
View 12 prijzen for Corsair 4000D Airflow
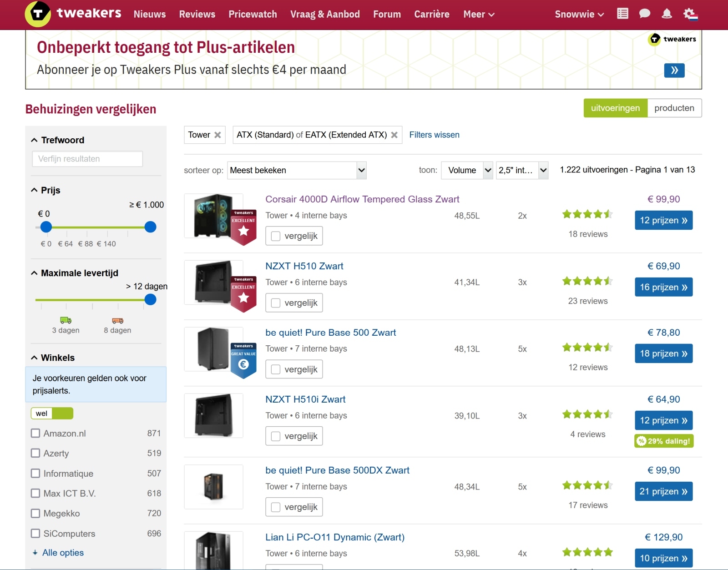663,220
